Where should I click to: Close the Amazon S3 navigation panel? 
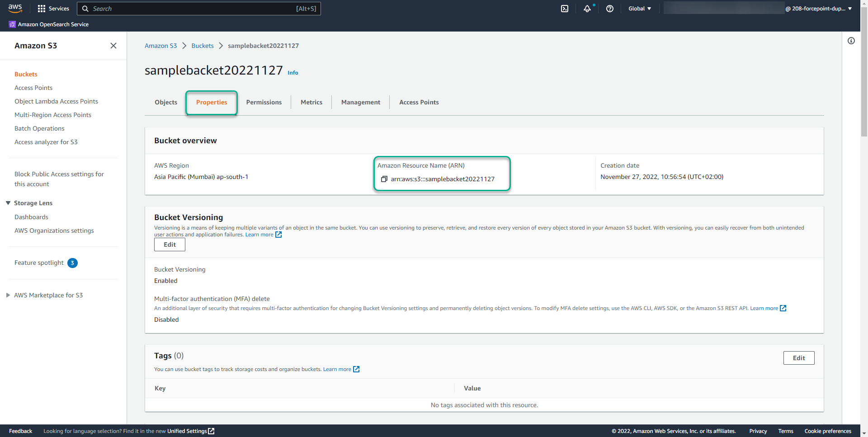coord(113,46)
